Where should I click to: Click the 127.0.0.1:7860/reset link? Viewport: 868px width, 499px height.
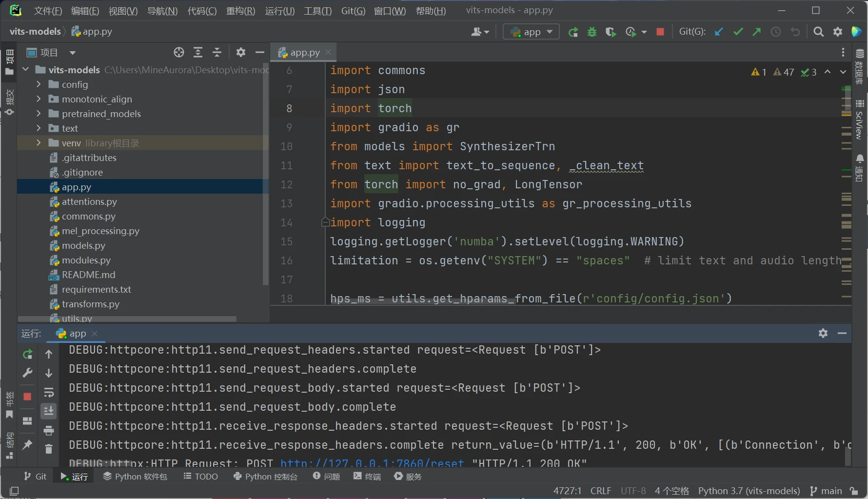coord(372,463)
